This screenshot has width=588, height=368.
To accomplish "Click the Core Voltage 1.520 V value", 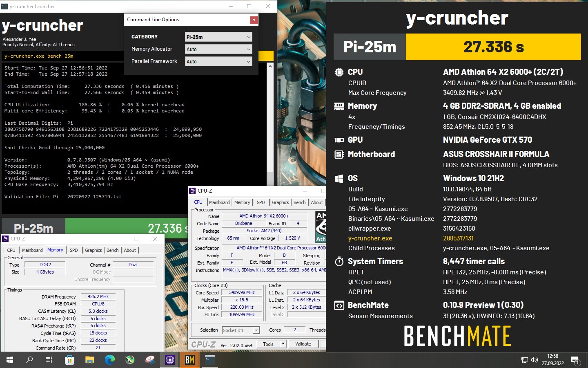I will click(292, 238).
